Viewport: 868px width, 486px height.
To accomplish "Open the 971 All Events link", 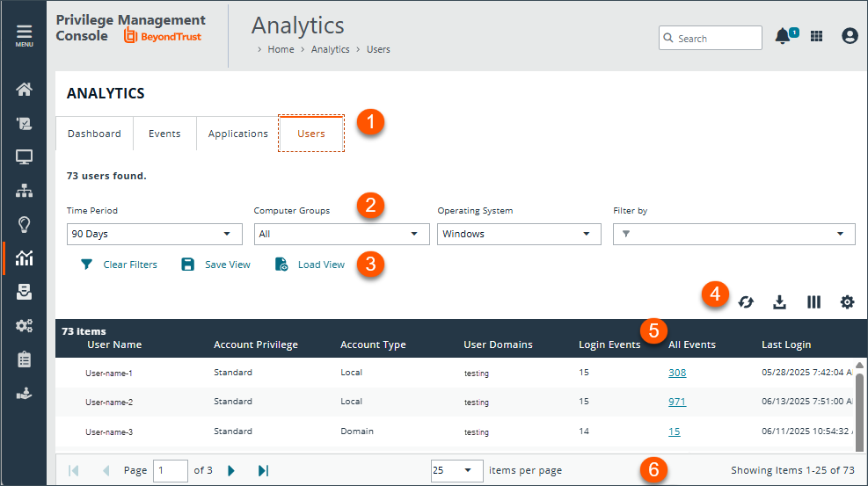I will pos(677,402).
